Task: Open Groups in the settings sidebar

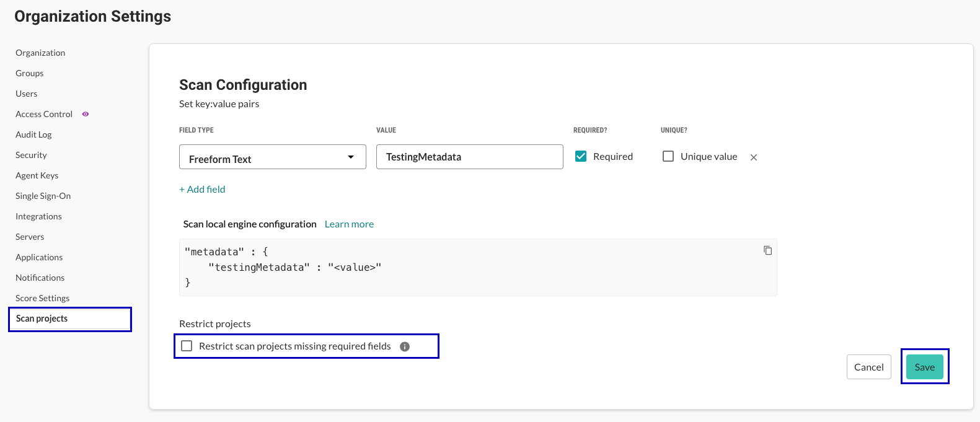Action: pyautogui.click(x=30, y=73)
